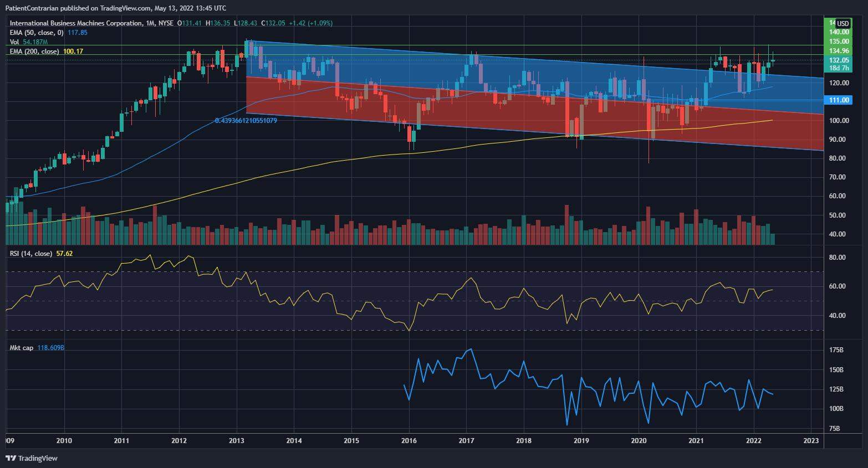Click the 70.00 price axis label

coord(838,177)
